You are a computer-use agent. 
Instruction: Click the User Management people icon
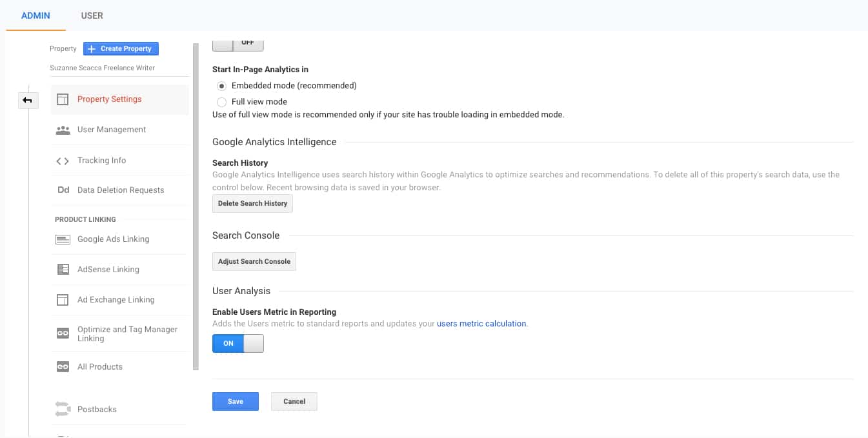63,129
